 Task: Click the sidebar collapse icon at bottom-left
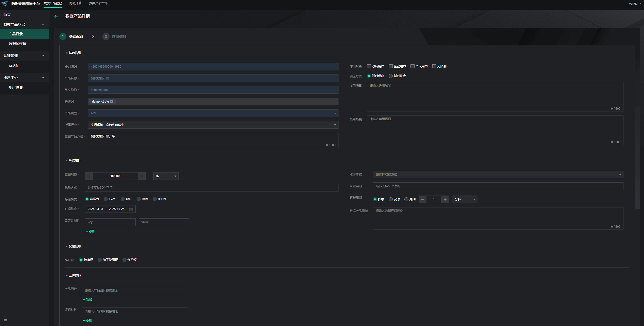coord(6,321)
